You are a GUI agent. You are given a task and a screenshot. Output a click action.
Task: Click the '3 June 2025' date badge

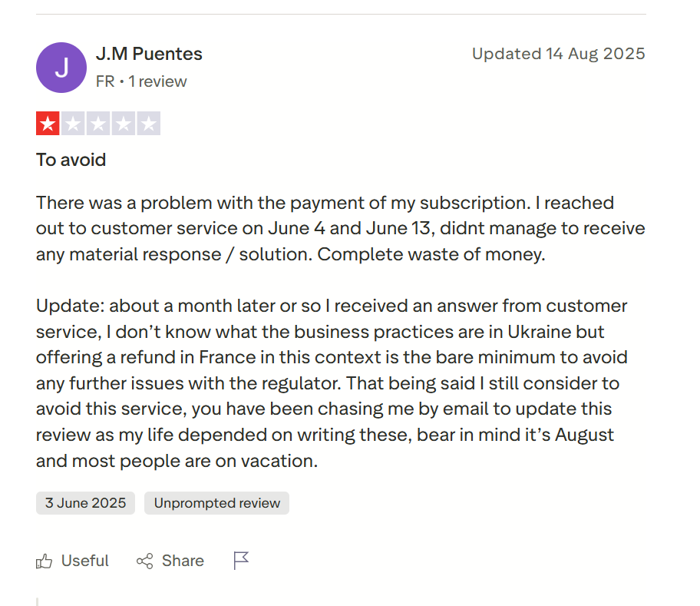tap(85, 503)
